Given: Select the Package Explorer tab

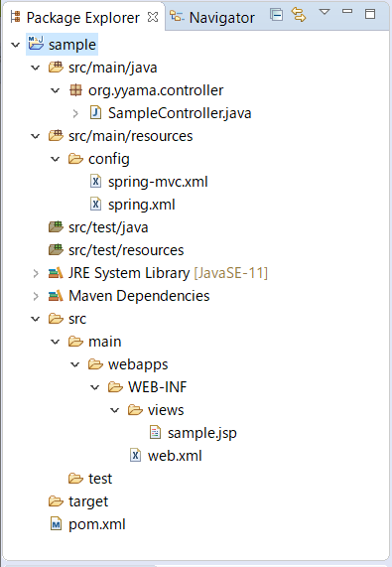Looking at the screenshot, I should point(75,17).
